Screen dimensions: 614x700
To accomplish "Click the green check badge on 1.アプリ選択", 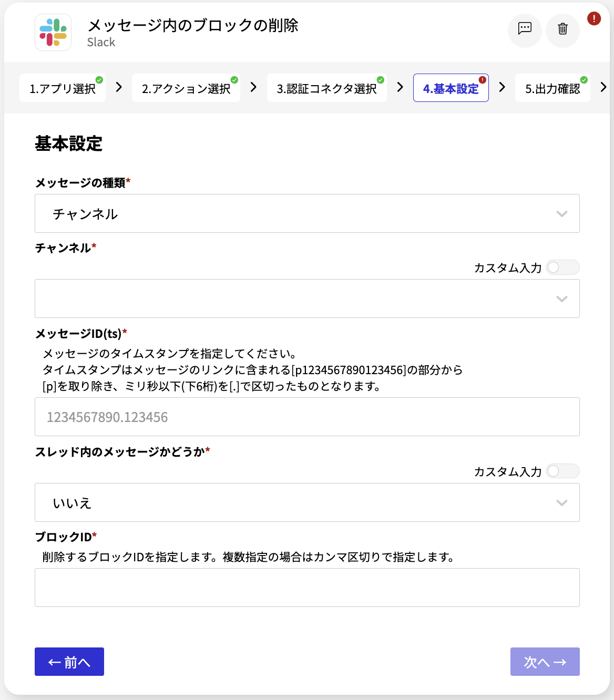I will pyautogui.click(x=99, y=80).
